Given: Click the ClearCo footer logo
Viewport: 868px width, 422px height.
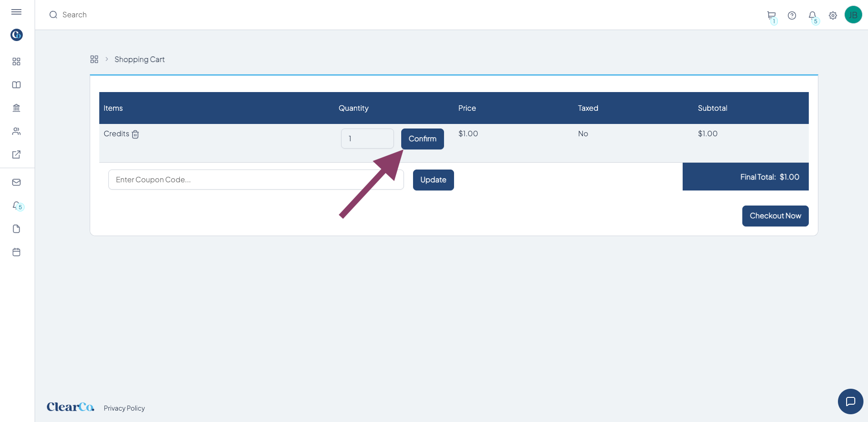Looking at the screenshot, I should [x=71, y=407].
